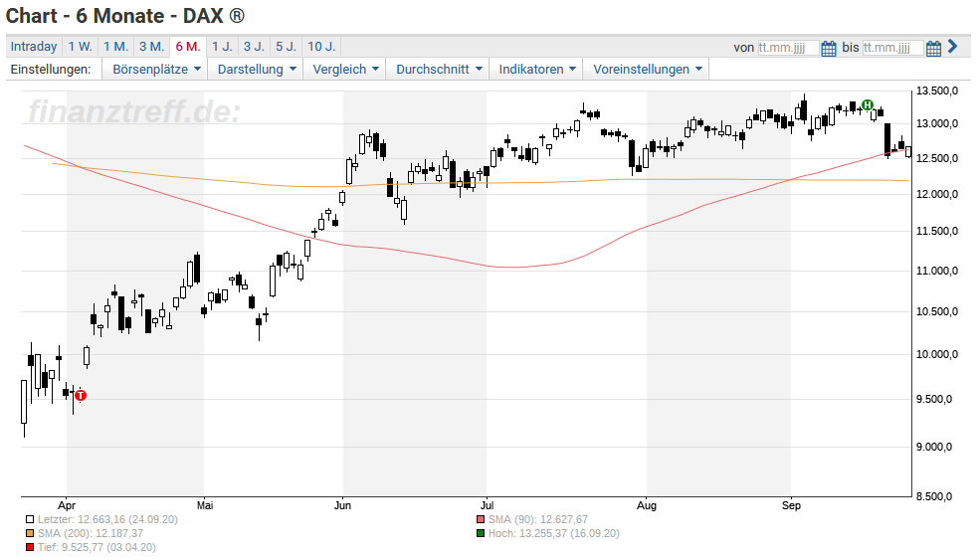This screenshot has height=560, width=980.
Task: Open the Darstellung dropdown menu
Action: [x=257, y=70]
